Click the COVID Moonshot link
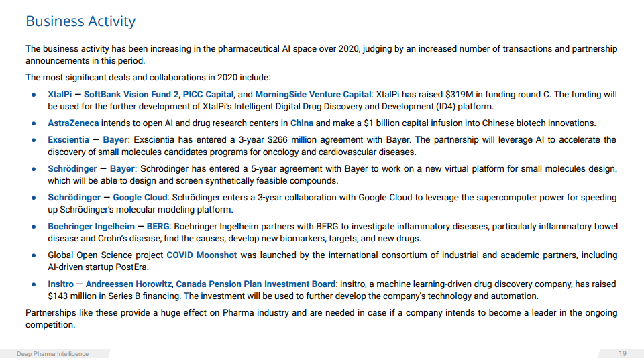Screen dimensions: 644x362 click(x=203, y=255)
